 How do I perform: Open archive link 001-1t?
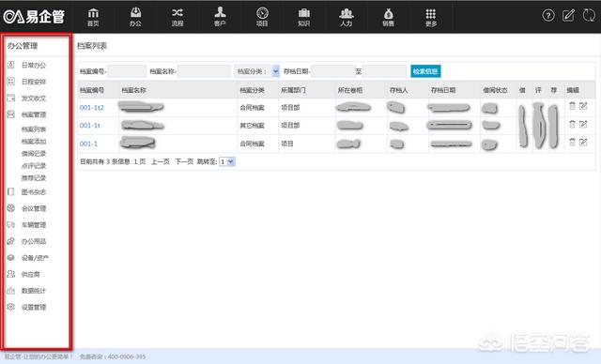pyautogui.click(x=90, y=125)
